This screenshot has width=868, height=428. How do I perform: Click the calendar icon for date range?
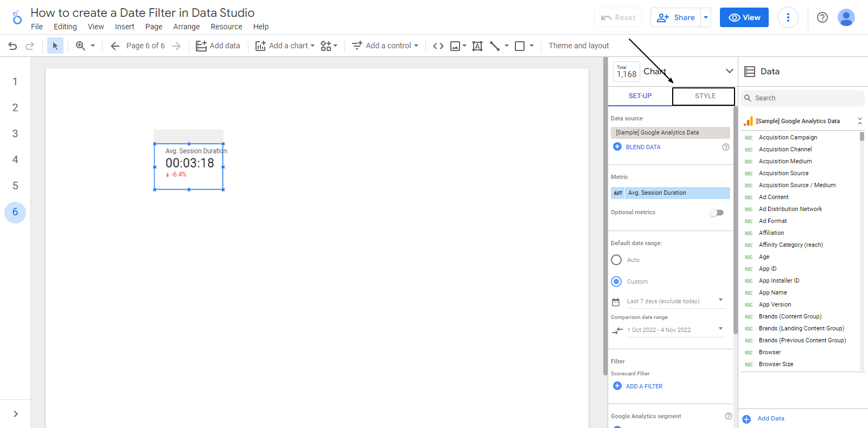point(616,302)
